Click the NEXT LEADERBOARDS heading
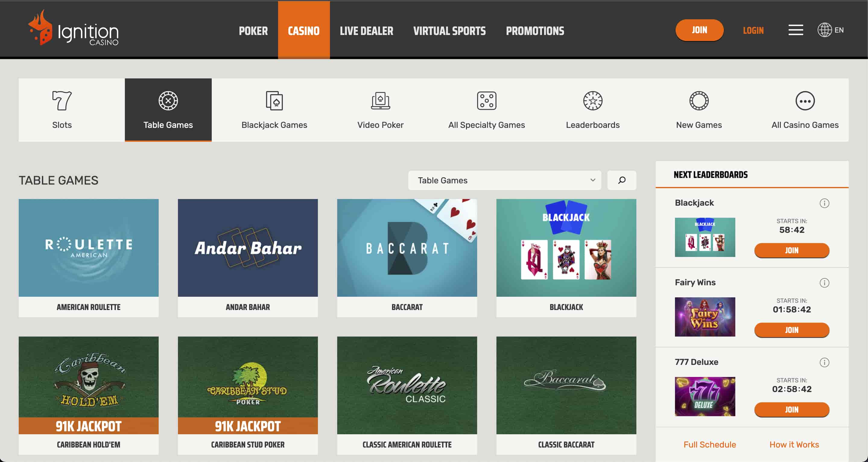This screenshot has height=462, width=868. (x=710, y=175)
